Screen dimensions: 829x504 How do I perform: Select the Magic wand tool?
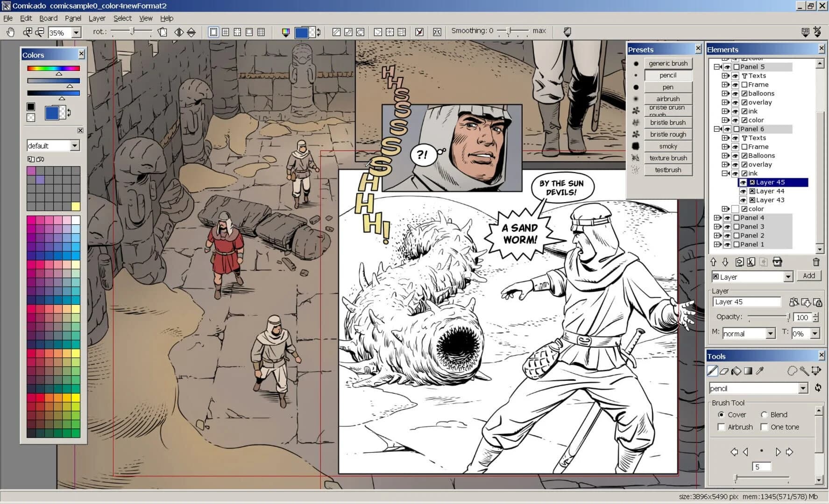(x=805, y=371)
